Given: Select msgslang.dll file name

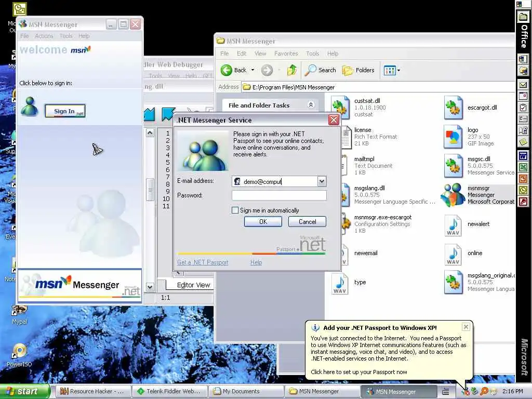Looking at the screenshot, I should (369, 188).
